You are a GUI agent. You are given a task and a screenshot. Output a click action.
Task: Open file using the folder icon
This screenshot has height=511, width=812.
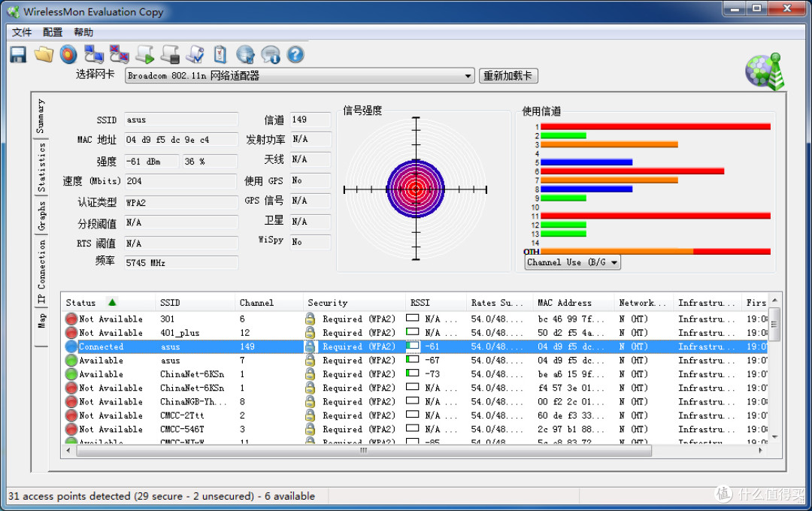pyautogui.click(x=44, y=54)
